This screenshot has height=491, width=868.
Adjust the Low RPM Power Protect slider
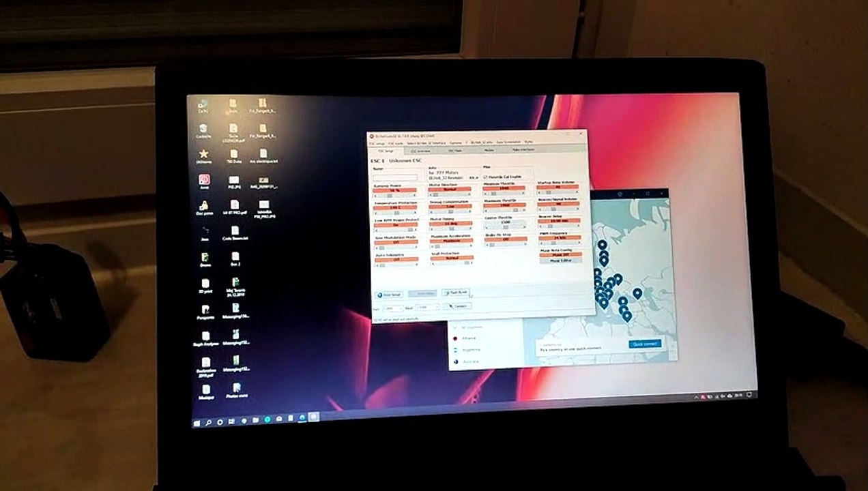click(395, 230)
